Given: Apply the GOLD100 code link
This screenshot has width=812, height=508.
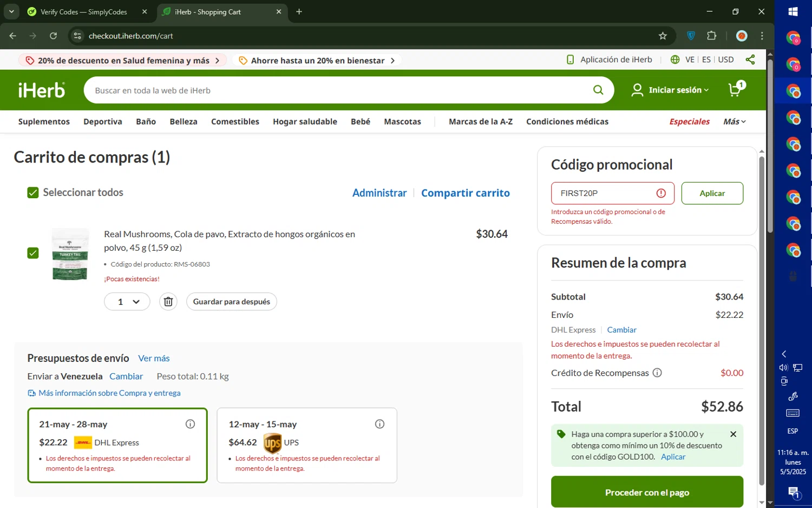Looking at the screenshot, I should (x=673, y=457).
